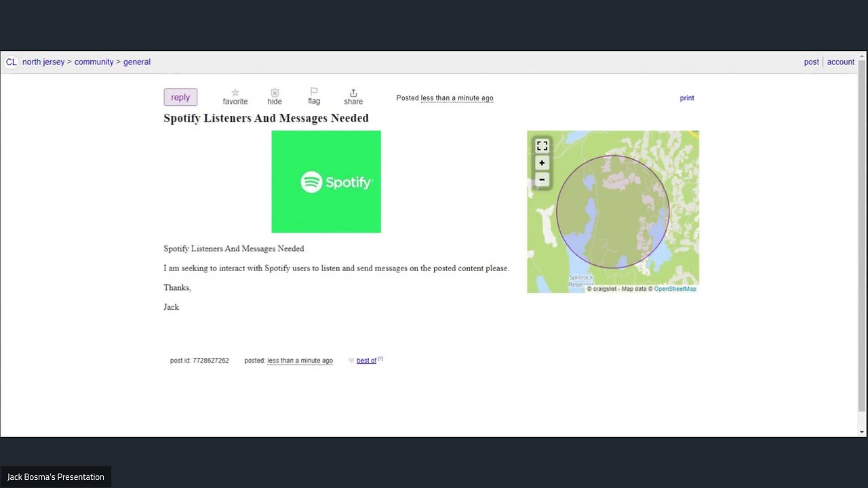Image resolution: width=868 pixels, height=488 pixels.
Task: Click the best of link
Action: pos(366,361)
